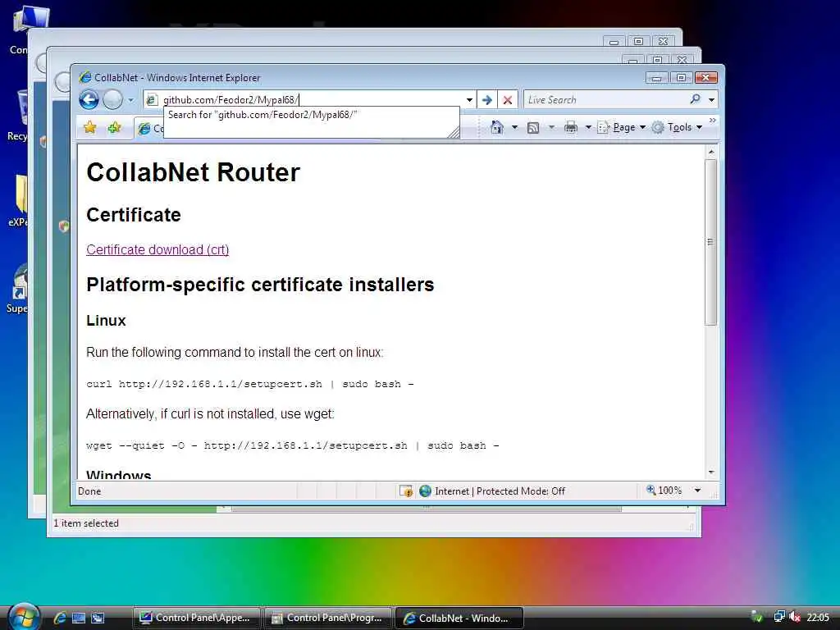
Task: Click the 100% zoom level button
Action: point(664,491)
